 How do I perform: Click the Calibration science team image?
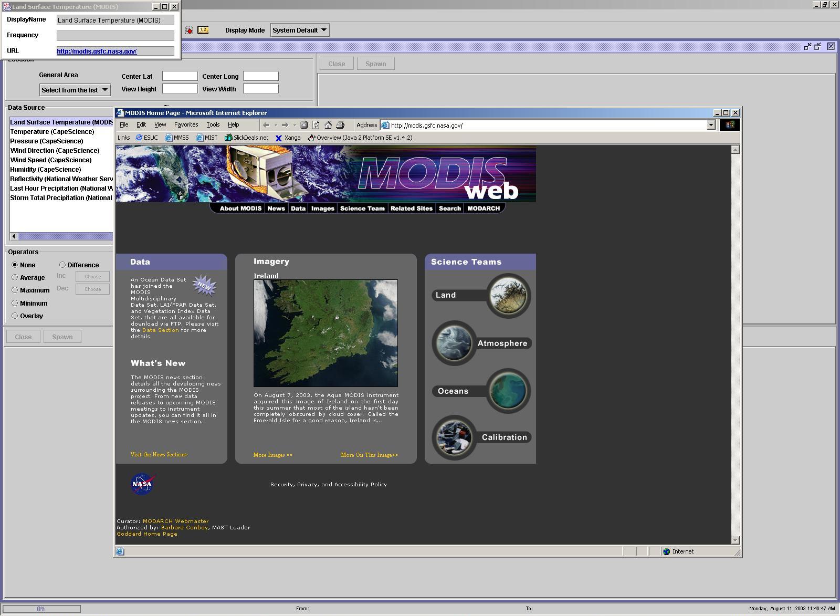tap(454, 437)
